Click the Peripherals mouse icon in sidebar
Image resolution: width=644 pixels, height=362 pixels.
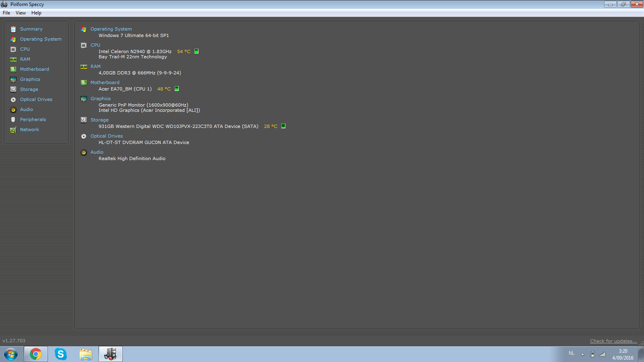(x=13, y=119)
